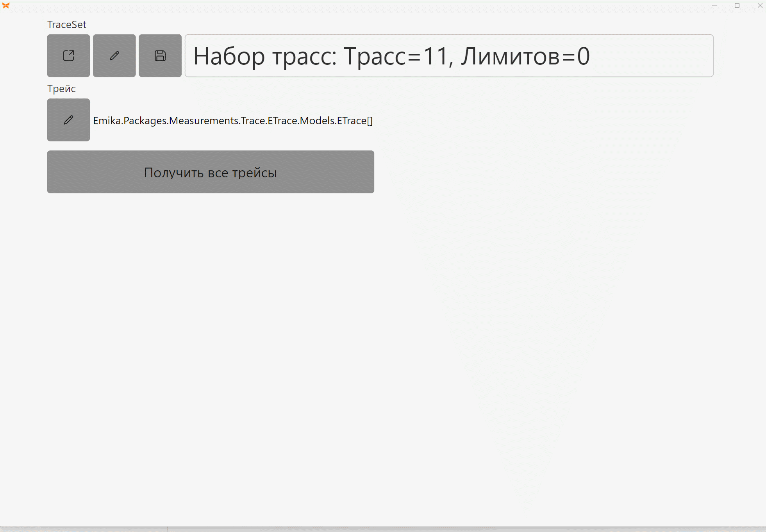Image resolution: width=766 pixels, height=532 pixels.
Task: Click the Получить все трейсы button
Action: pos(211,172)
